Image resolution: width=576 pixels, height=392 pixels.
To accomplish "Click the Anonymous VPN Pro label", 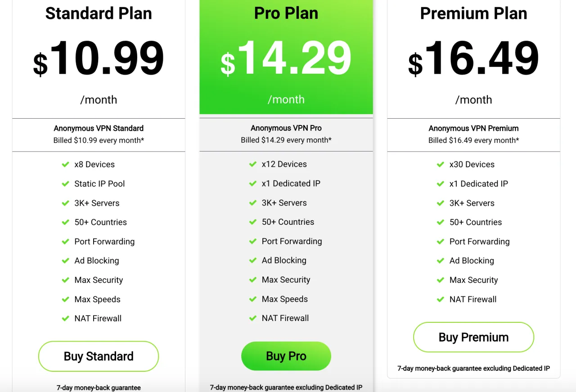I will pos(286,128).
